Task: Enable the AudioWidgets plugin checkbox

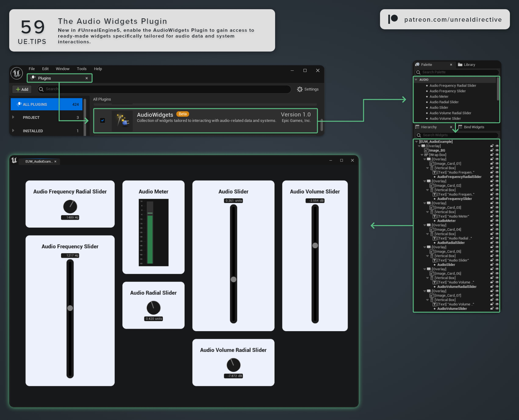Action: click(103, 120)
